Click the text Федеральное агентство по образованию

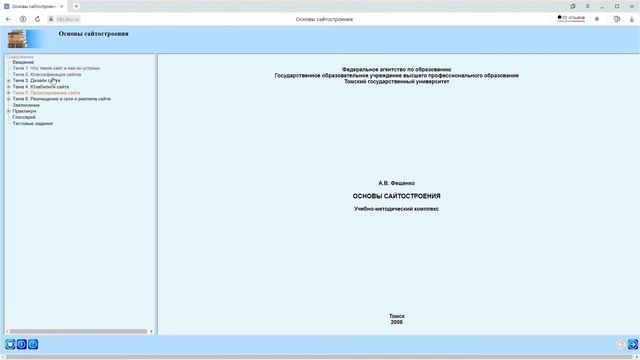[396, 70]
